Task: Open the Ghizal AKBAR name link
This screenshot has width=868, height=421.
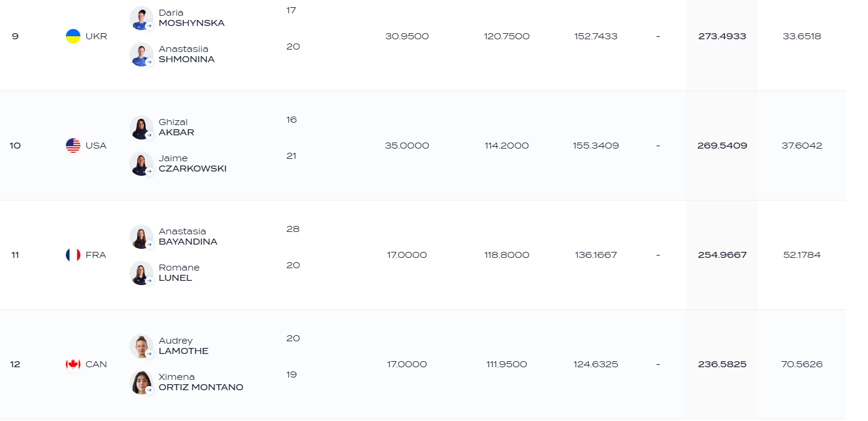Action: pyautogui.click(x=177, y=127)
